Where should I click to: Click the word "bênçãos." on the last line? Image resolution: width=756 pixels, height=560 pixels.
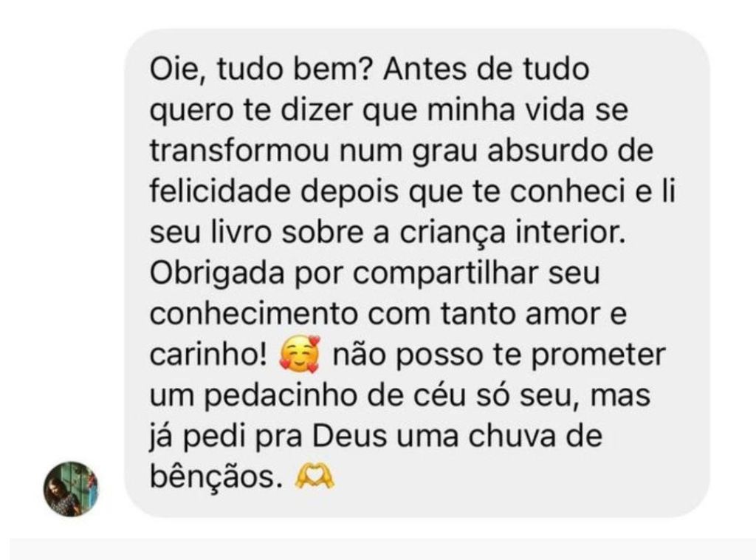(216, 477)
